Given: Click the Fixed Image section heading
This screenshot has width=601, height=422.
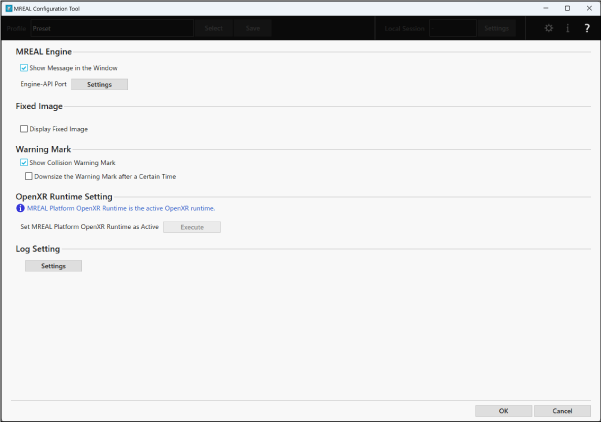Looking at the screenshot, I should (x=39, y=106).
